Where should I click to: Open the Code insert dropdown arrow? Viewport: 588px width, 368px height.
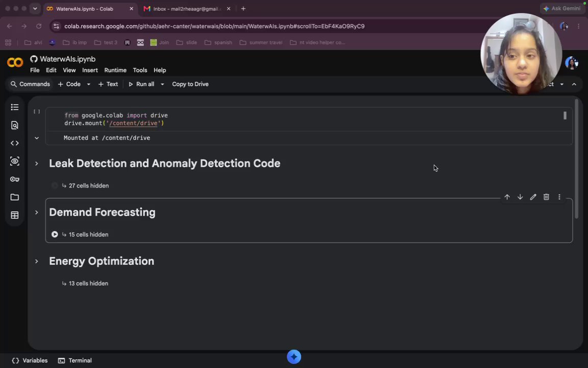pos(88,84)
